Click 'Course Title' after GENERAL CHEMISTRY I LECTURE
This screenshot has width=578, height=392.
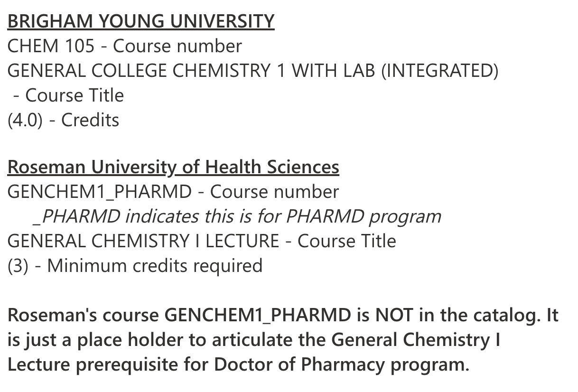click(x=346, y=241)
